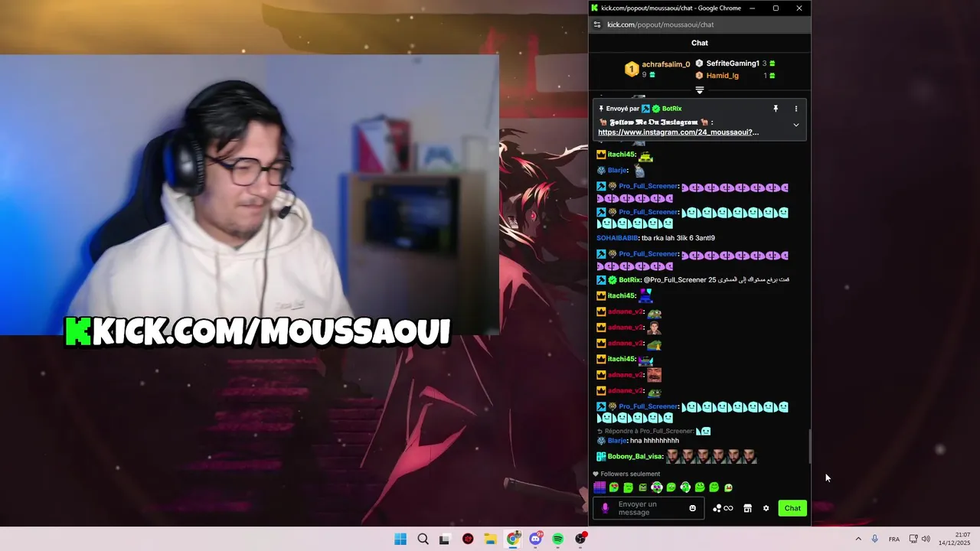The width and height of the screenshot is (980, 551).
Task: Open volume control in system tray
Action: click(x=926, y=539)
